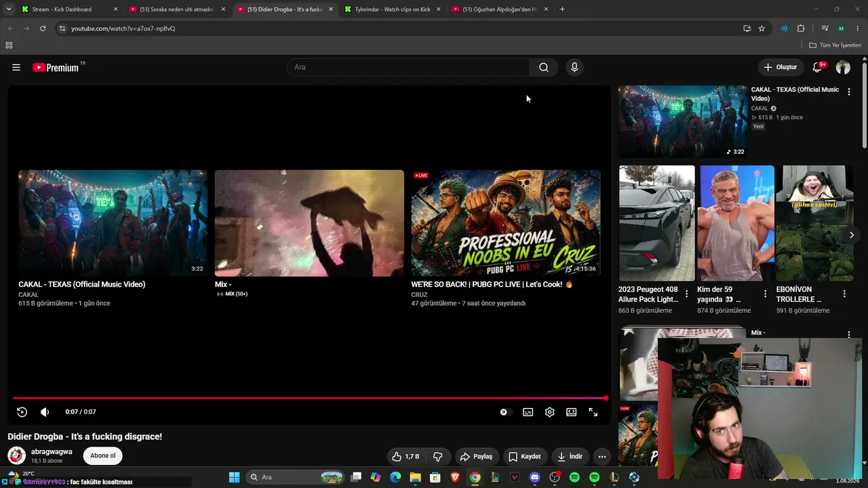Image resolution: width=868 pixels, height=488 pixels.
Task: Open a new browser tab
Action: coord(562,9)
